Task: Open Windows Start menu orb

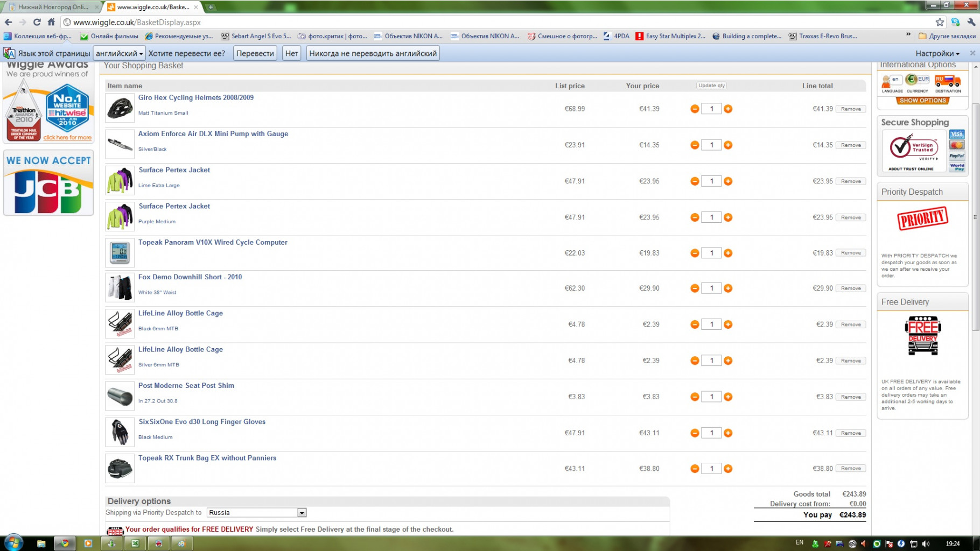Action: [12, 542]
